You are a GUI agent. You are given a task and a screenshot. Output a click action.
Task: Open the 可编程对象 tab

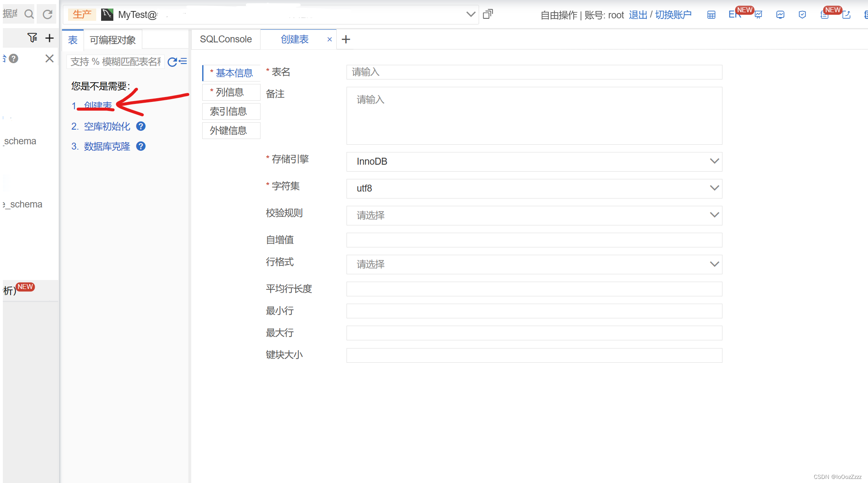click(113, 40)
